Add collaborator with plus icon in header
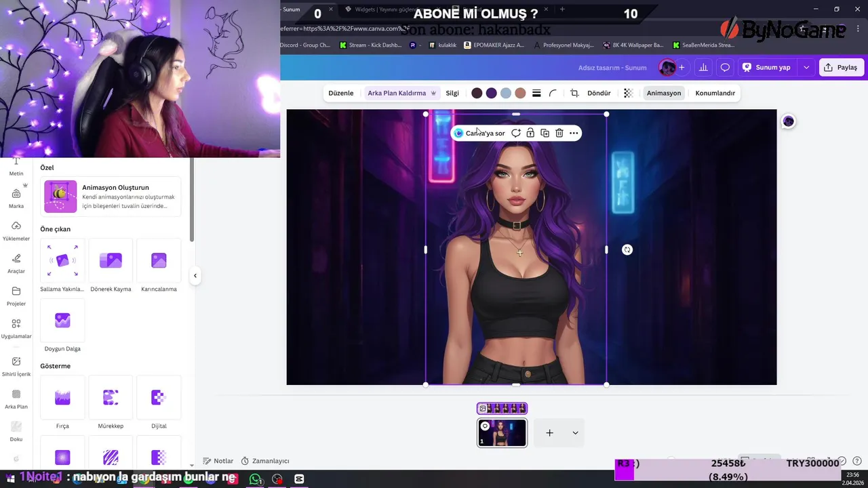Viewport: 868px width, 488px height. click(x=682, y=67)
